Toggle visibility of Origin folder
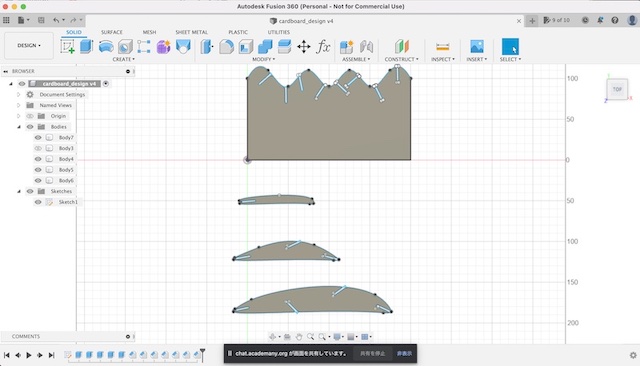Viewport: 640px width, 366px height. pos(30,116)
